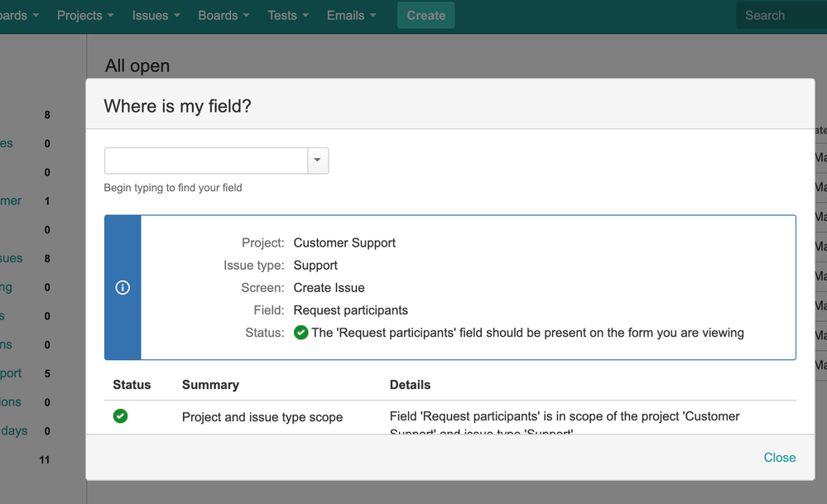Type in the field search box
827x504 pixels.
coord(206,161)
